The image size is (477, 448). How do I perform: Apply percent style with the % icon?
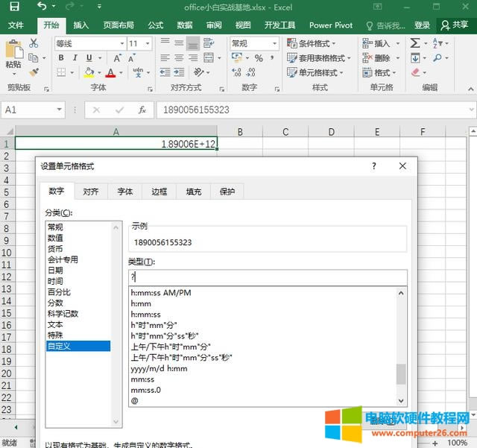coord(258,58)
